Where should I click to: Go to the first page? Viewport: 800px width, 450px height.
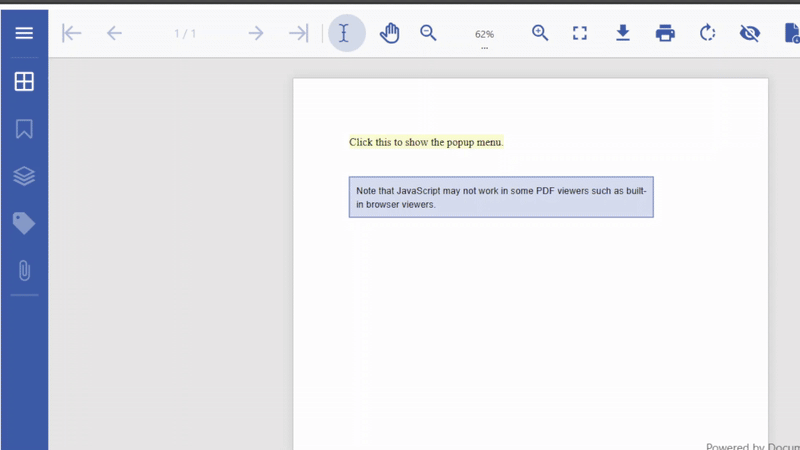[71, 33]
